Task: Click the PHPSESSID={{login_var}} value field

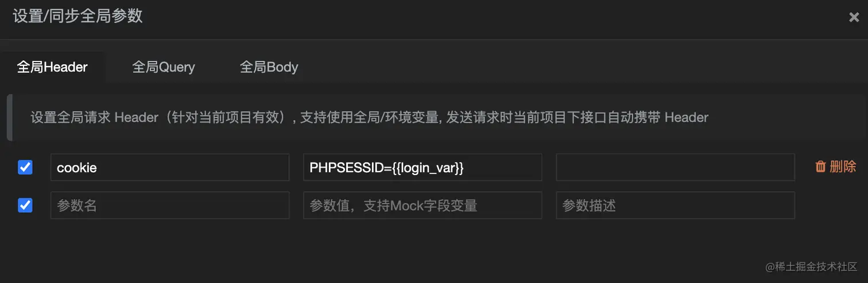Action: point(423,167)
